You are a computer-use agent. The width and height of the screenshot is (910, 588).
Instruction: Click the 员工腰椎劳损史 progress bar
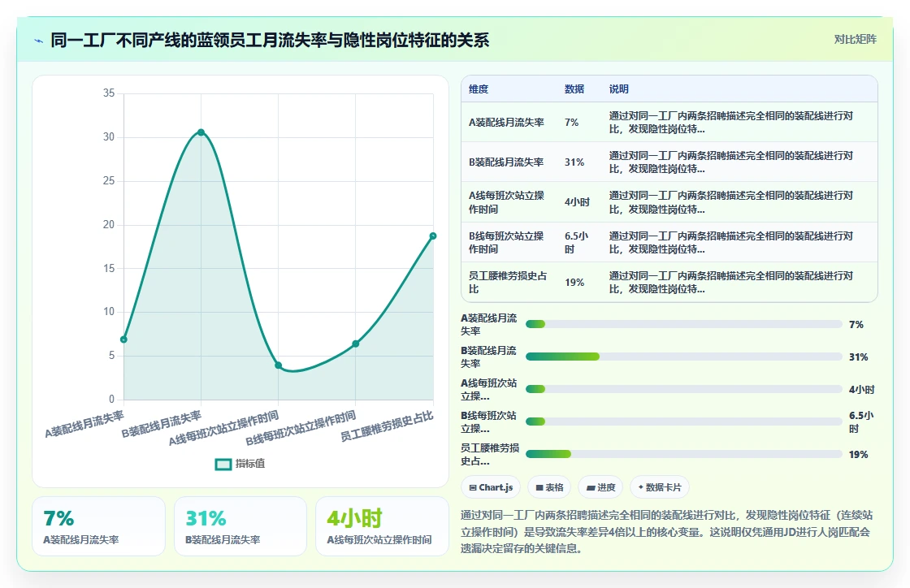point(683,454)
